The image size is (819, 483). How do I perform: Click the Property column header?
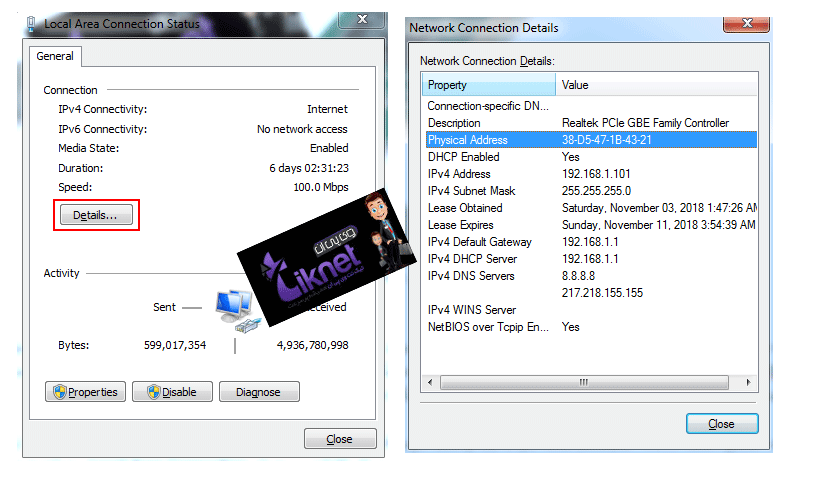pyautogui.click(x=489, y=85)
